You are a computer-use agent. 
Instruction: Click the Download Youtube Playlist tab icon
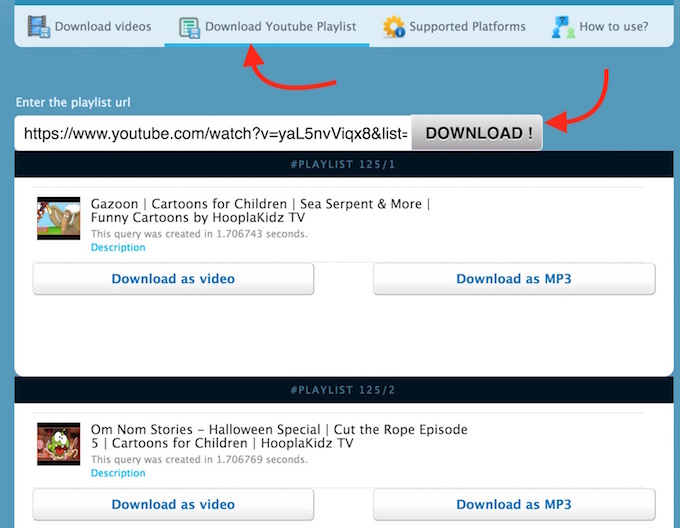click(189, 27)
